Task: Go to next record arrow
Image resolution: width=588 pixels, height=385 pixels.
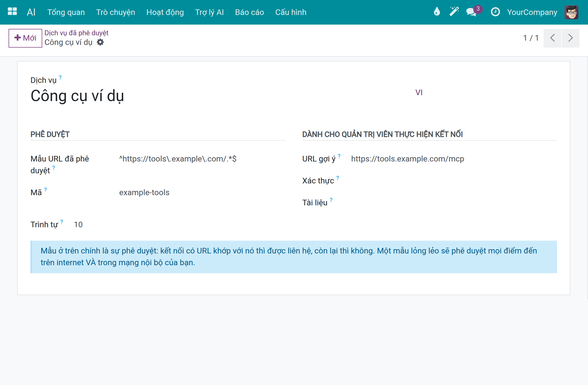Action: 571,38
